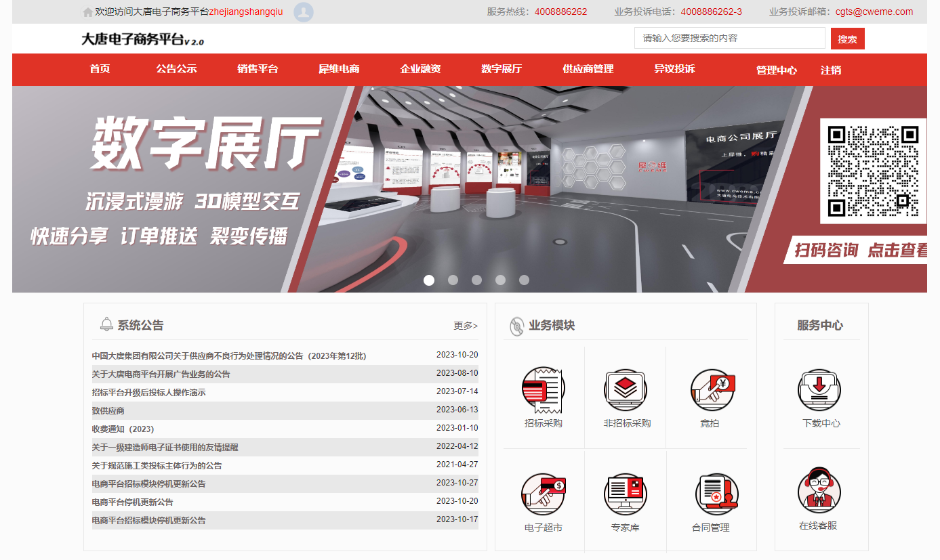The width and height of the screenshot is (940, 560).
Task: Click the search input field
Action: [x=729, y=39]
